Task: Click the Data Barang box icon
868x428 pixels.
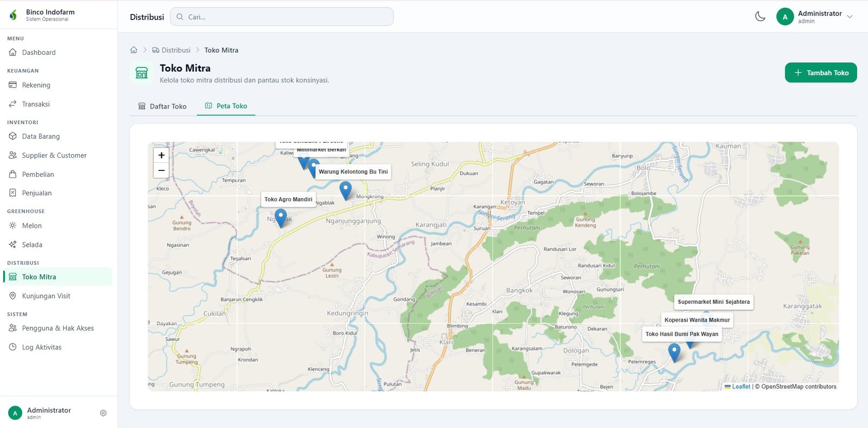Action: (12, 136)
